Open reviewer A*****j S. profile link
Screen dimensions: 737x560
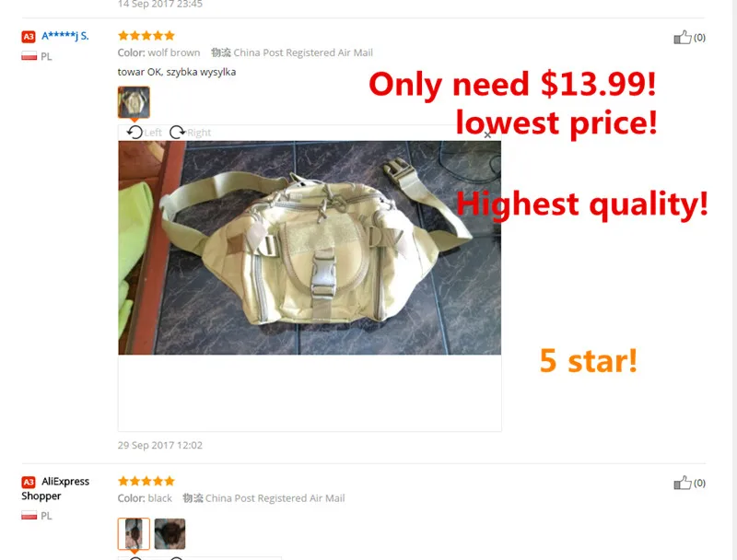[64, 36]
